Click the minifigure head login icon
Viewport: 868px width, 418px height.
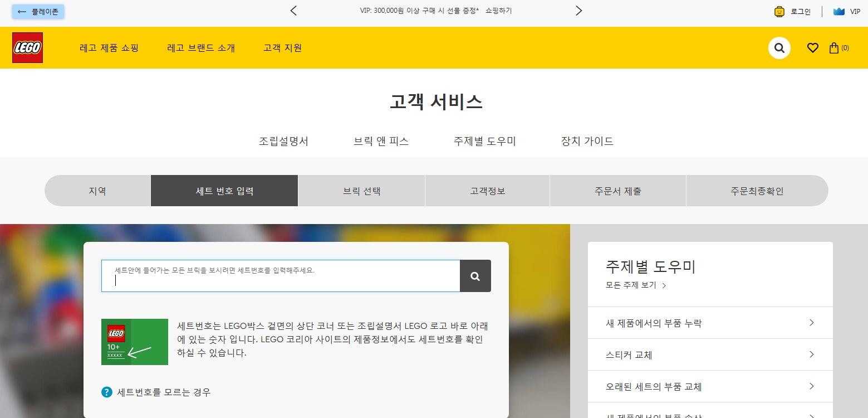point(779,11)
